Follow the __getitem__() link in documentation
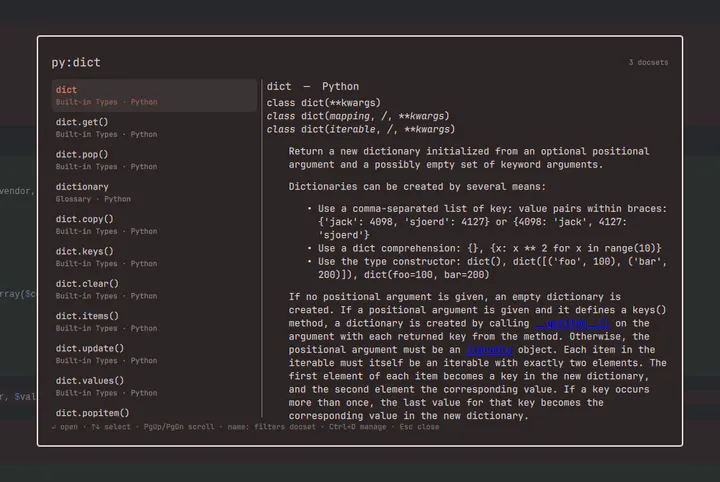Screen dimensions: 720x482 point(572,324)
